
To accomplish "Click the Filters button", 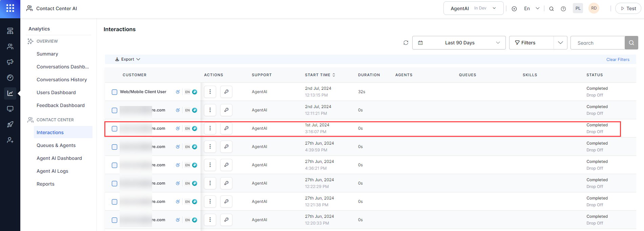I will point(531,43).
